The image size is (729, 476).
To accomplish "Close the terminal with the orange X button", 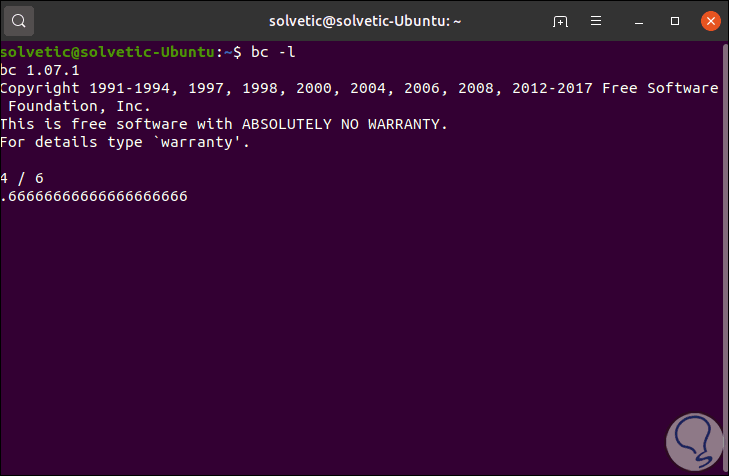I will 710,21.
